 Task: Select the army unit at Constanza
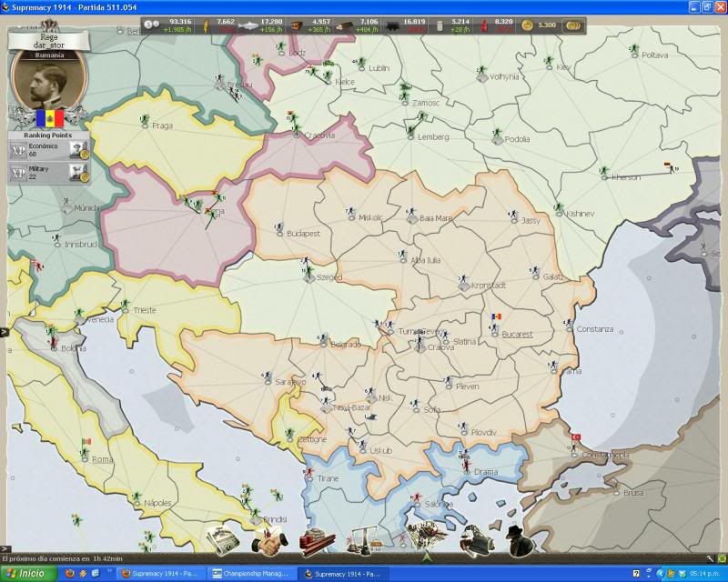[569, 323]
